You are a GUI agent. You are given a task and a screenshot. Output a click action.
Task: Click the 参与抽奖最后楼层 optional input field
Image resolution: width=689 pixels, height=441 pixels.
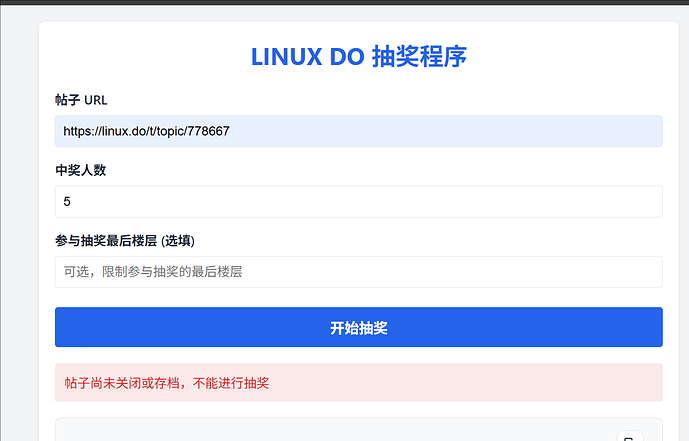pos(359,272)
